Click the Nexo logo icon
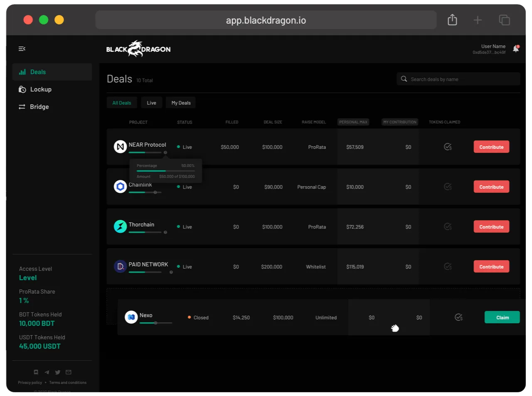 (131, 317)
